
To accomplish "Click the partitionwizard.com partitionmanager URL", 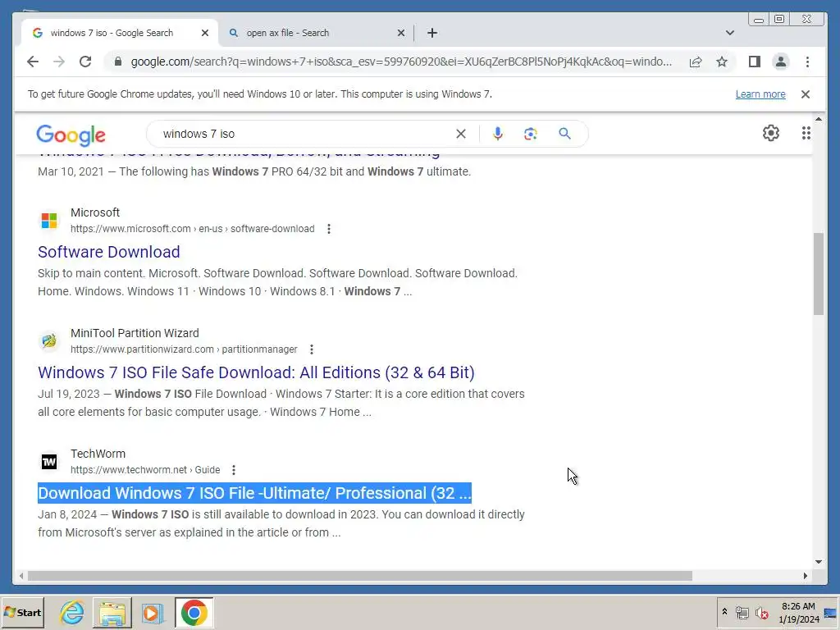I will click(x=184, y=349).
